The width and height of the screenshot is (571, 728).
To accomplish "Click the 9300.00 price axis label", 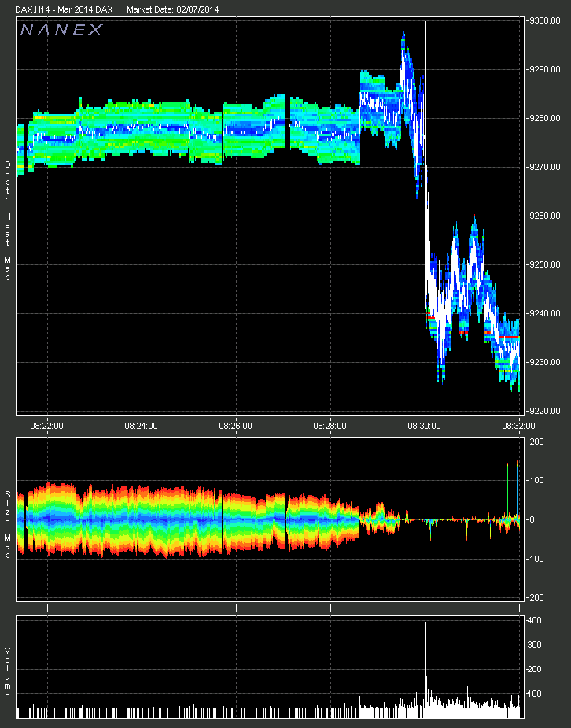I will point(543,20).
